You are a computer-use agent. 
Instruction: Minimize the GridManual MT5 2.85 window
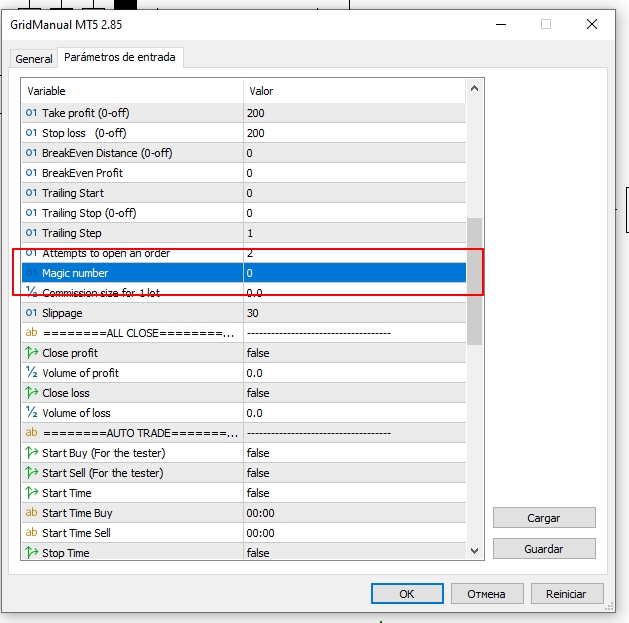tap(501, 24)
